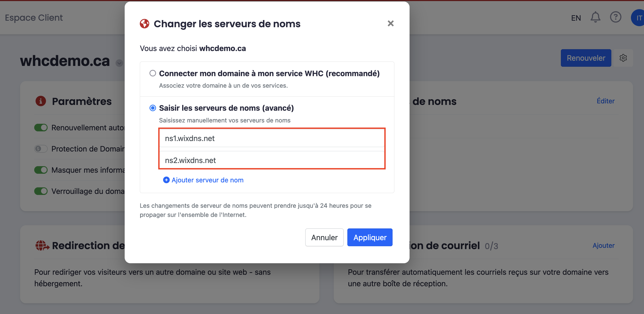Click the Annuler button
The width and height of the screenshot is (644, 314).
tap(324, 237)
